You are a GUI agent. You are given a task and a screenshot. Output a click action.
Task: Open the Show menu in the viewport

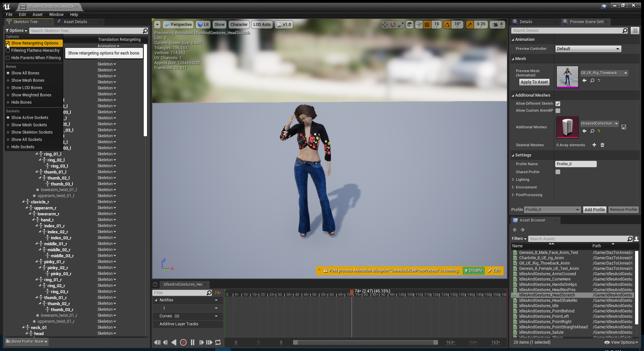point(219,25)
